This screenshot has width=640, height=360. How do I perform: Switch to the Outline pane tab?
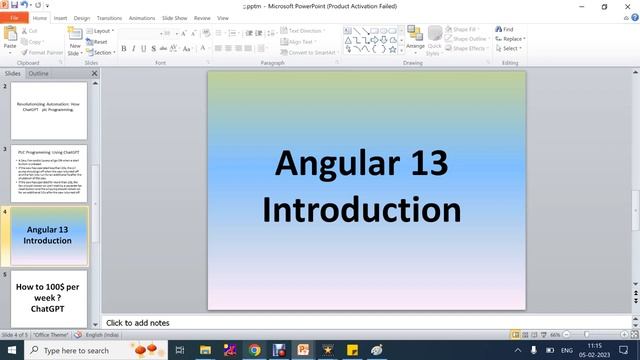[x=38, y=73]
